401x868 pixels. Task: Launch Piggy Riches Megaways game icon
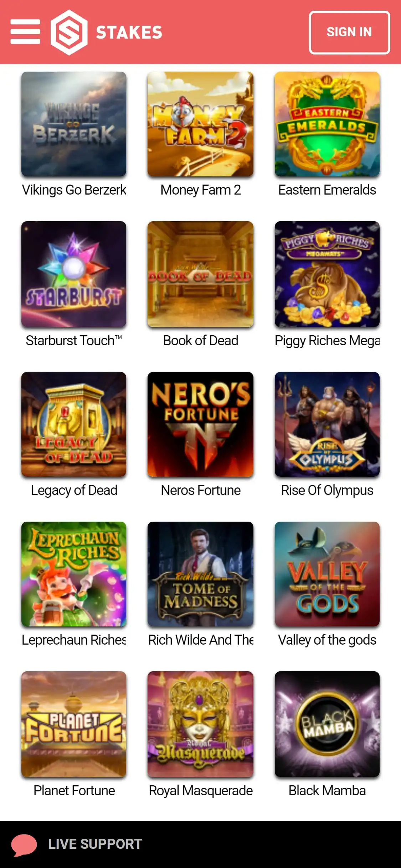coord(327,274)
